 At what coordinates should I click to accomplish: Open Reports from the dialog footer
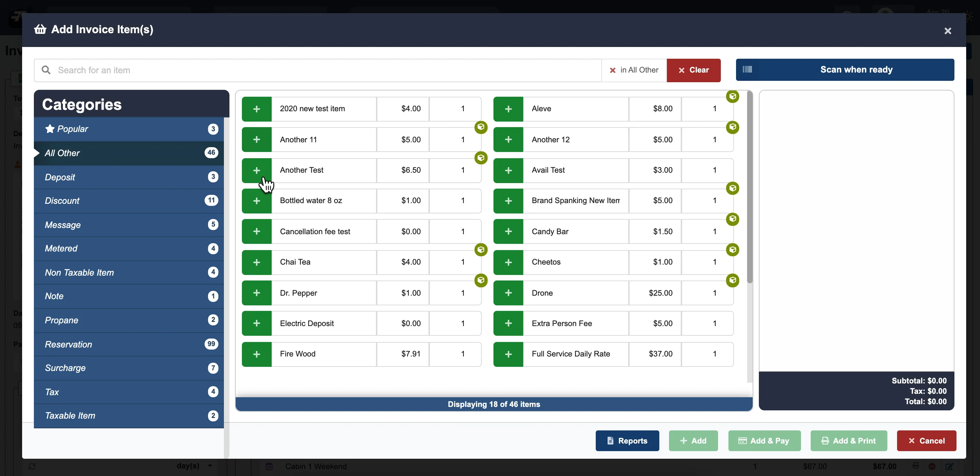coord(627,441)
